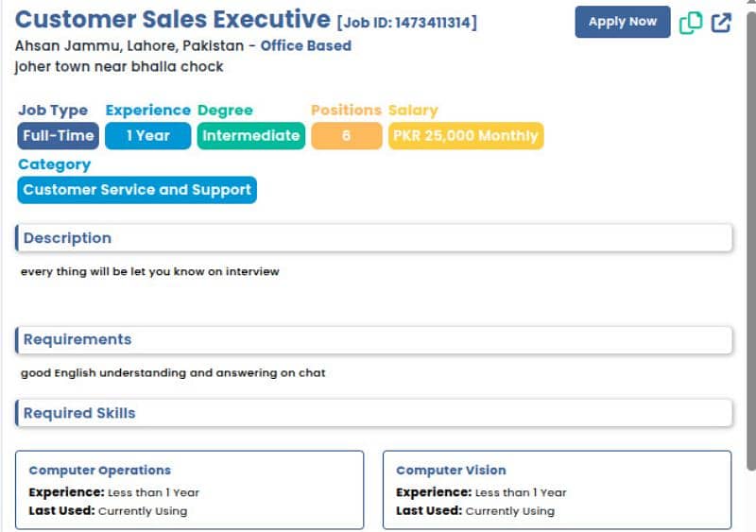This screenshot has height=532, width=756.
Task: Click the Requirements section header
Action: [x=373, y=339]
